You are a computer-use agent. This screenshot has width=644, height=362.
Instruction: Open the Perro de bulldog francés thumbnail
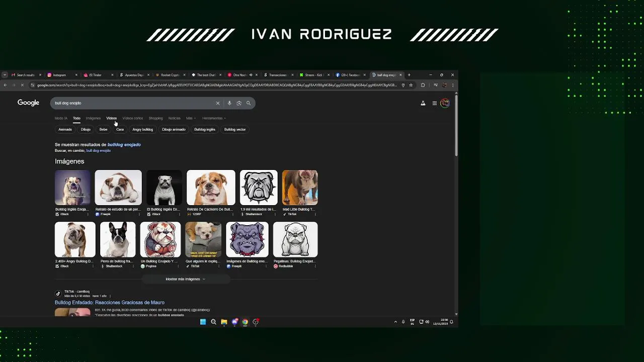tap(118, 239)
